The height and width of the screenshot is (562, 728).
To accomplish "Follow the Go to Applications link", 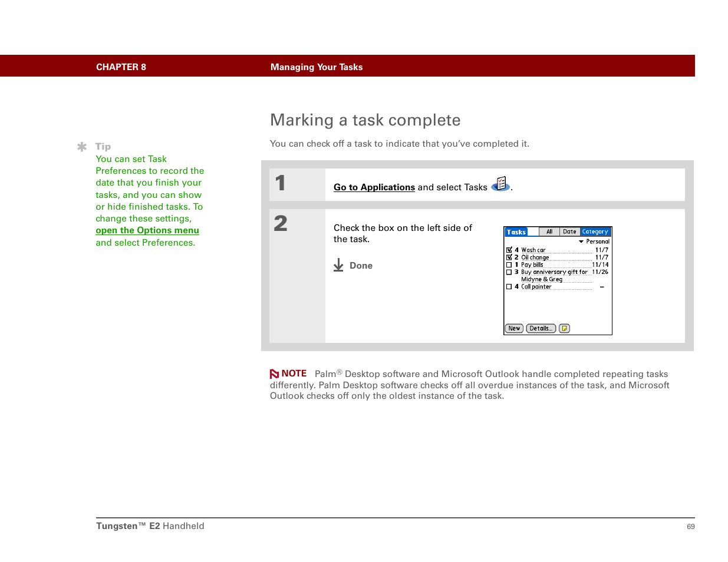I will (x=374, y=187).
